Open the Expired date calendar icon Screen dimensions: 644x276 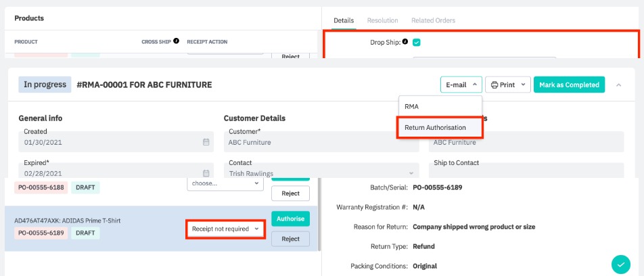206,173
